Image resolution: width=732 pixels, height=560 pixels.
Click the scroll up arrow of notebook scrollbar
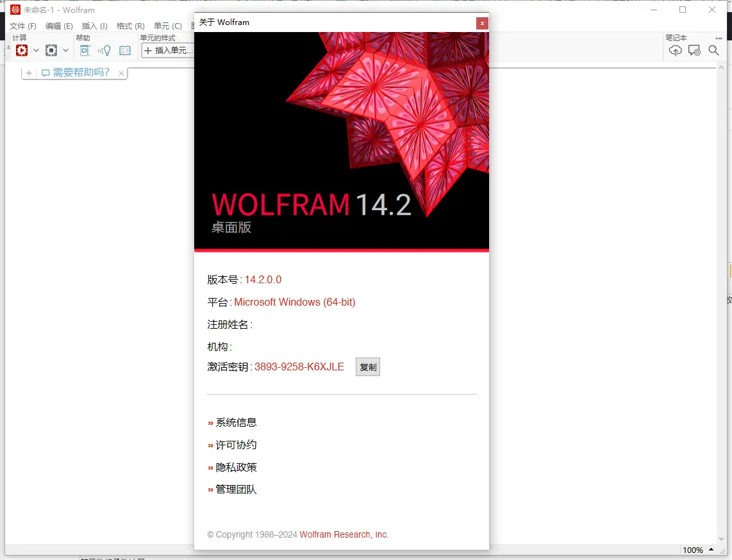tap(721, 68)
